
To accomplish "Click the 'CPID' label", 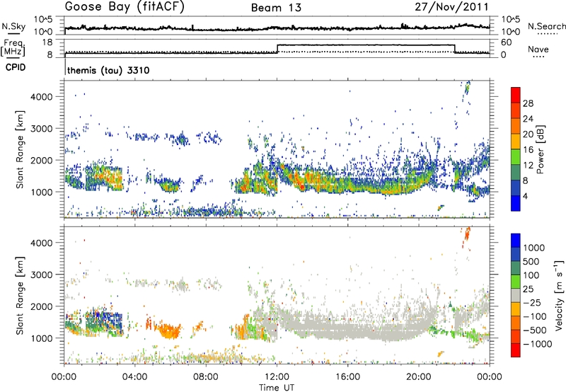I will (x=16, y=67).
